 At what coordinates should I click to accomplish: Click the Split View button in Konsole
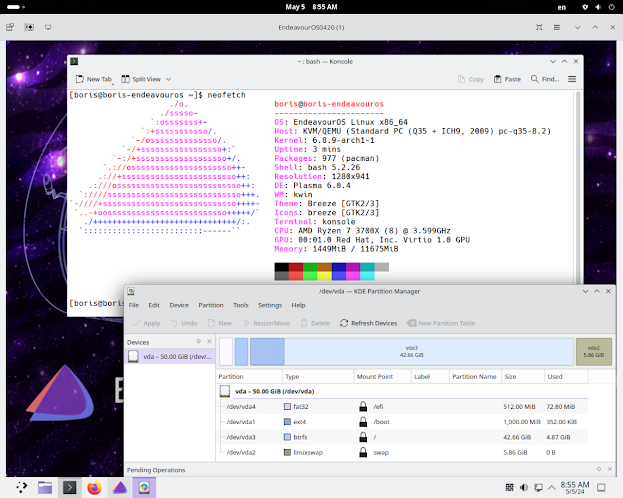(x=141, y=79)
